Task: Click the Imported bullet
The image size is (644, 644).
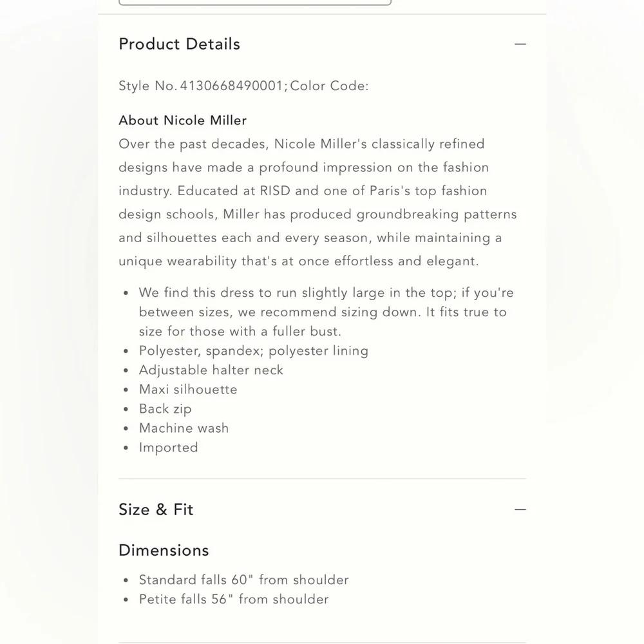Action: [x=169, y=448]
